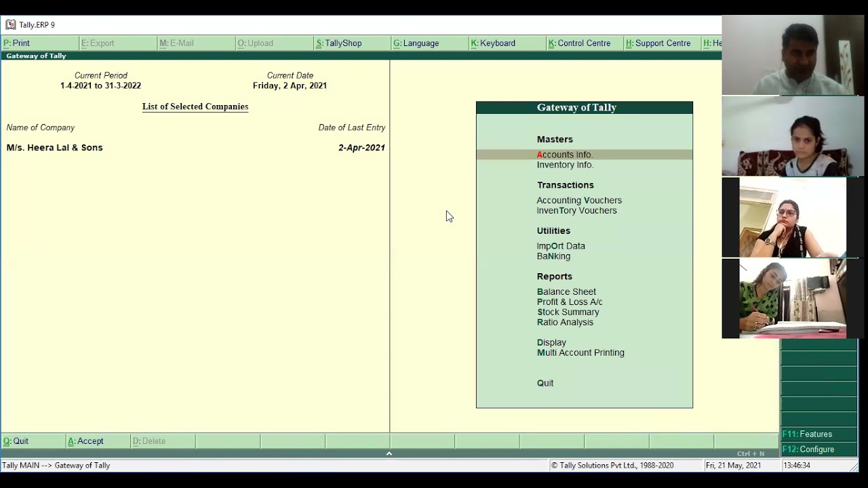Open the Balance Sheet report
This screenshot has height=488, width=868.
(566, 292)
